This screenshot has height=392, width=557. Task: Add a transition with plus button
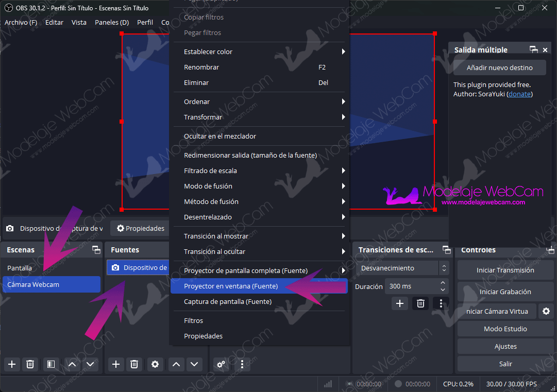pos(399,303)
